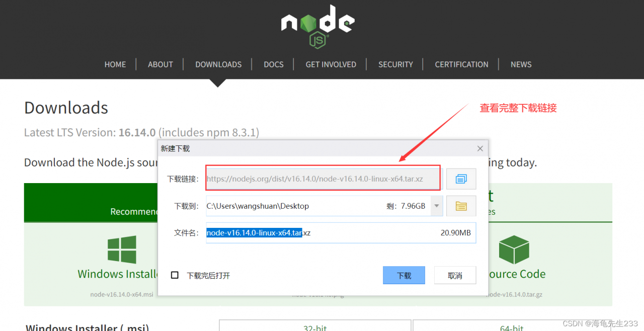Expand the save location dropdown arrow

[437, 206]
